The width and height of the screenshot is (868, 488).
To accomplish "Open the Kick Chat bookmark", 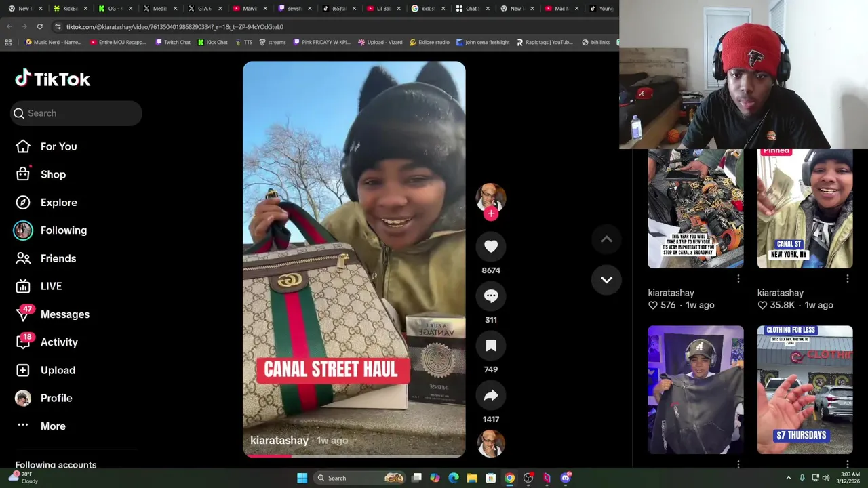I will point(213,42).
